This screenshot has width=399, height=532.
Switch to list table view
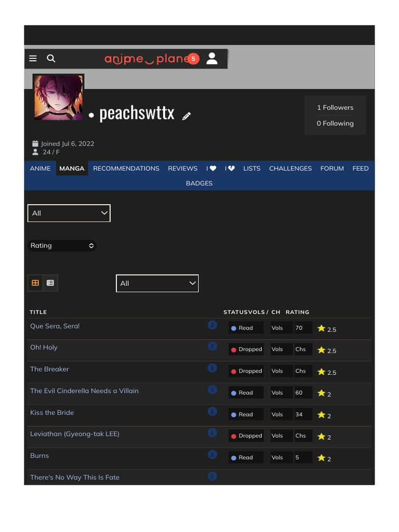pos(50,283)
